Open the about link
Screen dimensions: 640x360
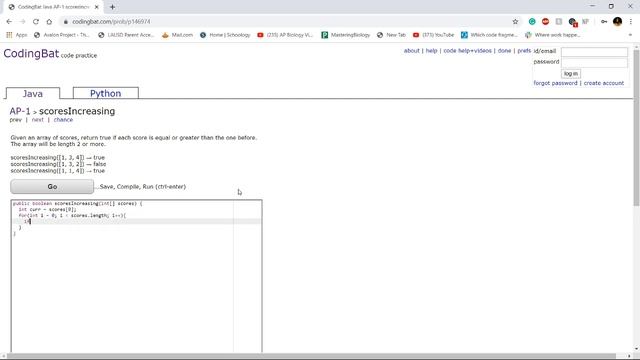click(411, 51)
